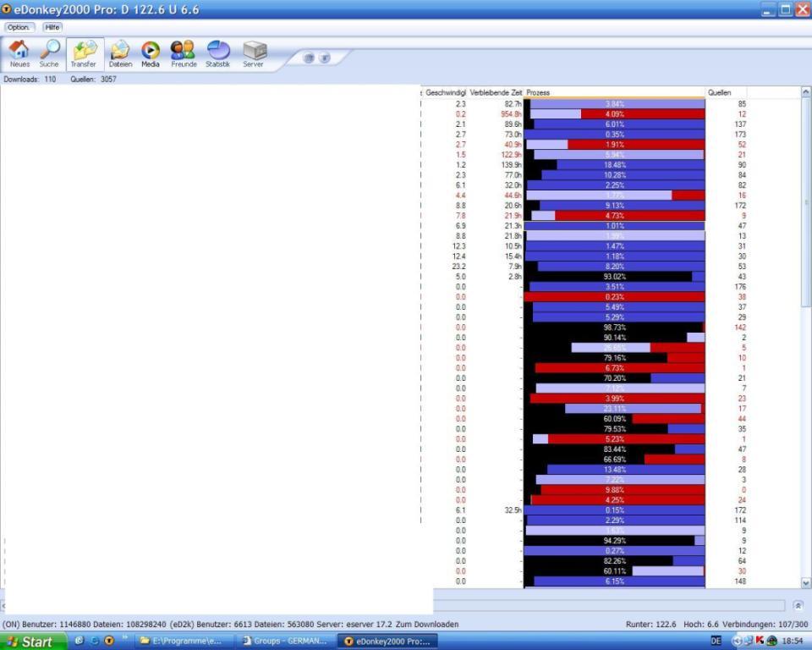This screenshot has width=812, height=650.
Task: Open the Dateien shared files view
Action: [x=120, y=53]
